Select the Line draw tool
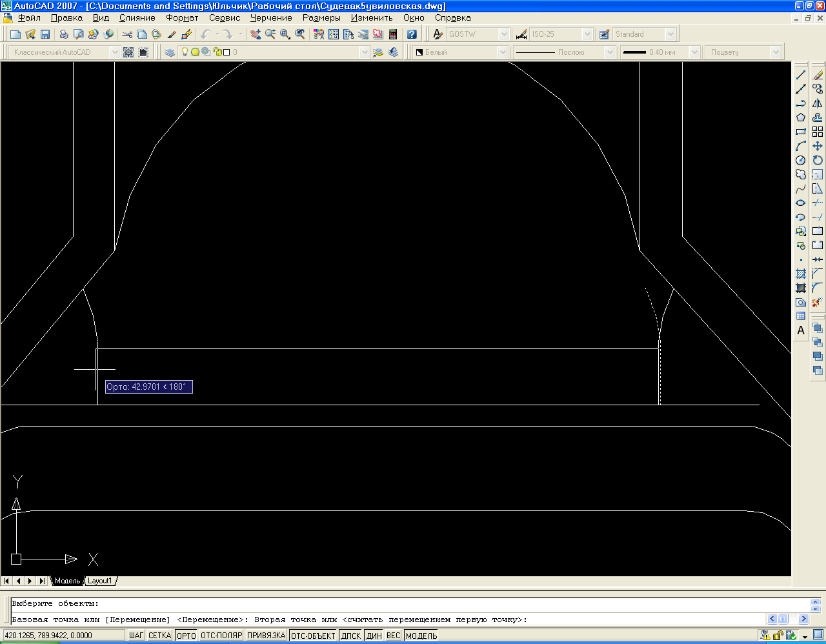Image resolution: width=826 pixels, height=644 pixels. click(x=801, y=75)
